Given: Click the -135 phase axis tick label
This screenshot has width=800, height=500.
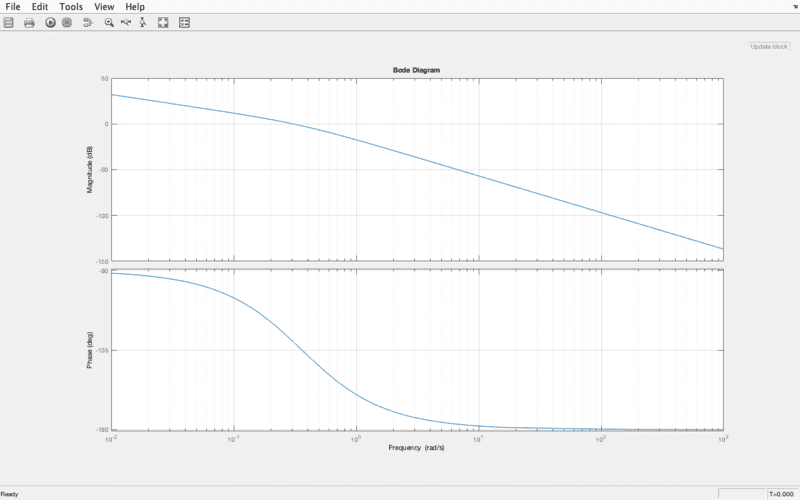Looking at the screenshot, I should tap(102, 351).
